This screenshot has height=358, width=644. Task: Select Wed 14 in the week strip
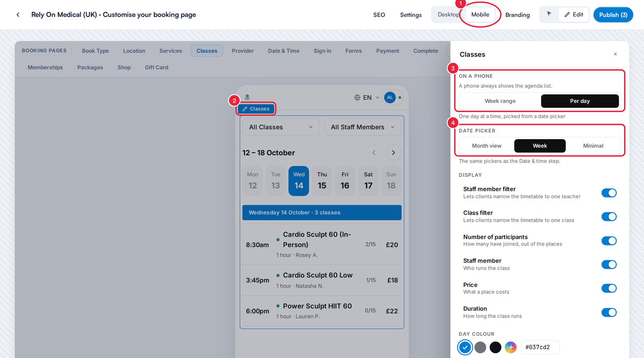(x=299, y=181)
